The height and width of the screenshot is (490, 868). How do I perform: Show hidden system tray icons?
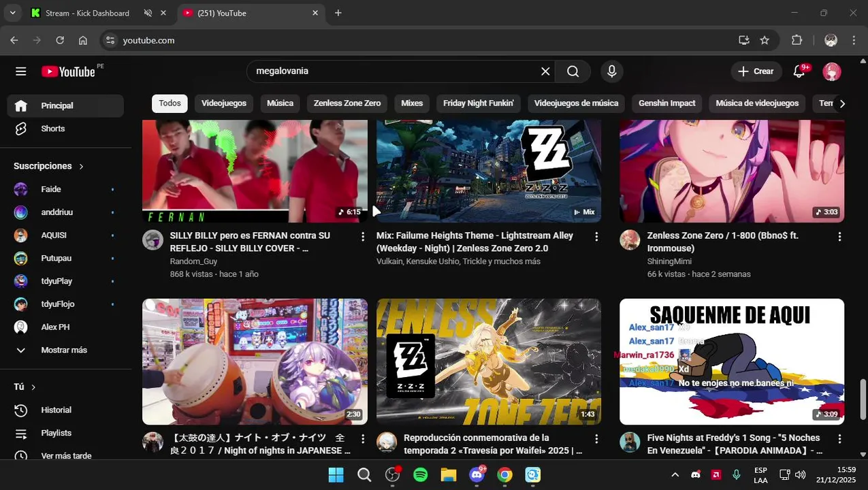pyautogui.click(x=675, y=474)
